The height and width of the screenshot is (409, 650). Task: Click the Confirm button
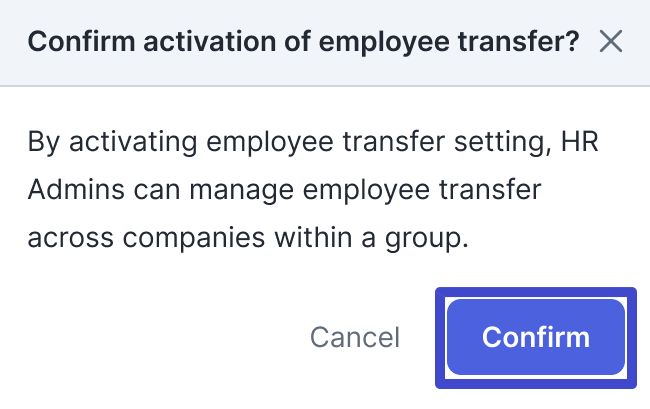[x=536, y=337]
